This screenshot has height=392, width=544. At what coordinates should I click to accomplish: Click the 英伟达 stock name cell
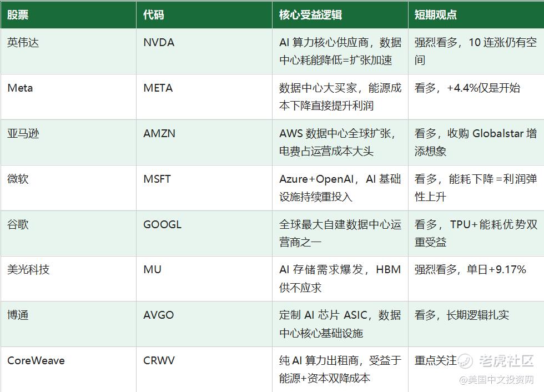tap(68, 51)
